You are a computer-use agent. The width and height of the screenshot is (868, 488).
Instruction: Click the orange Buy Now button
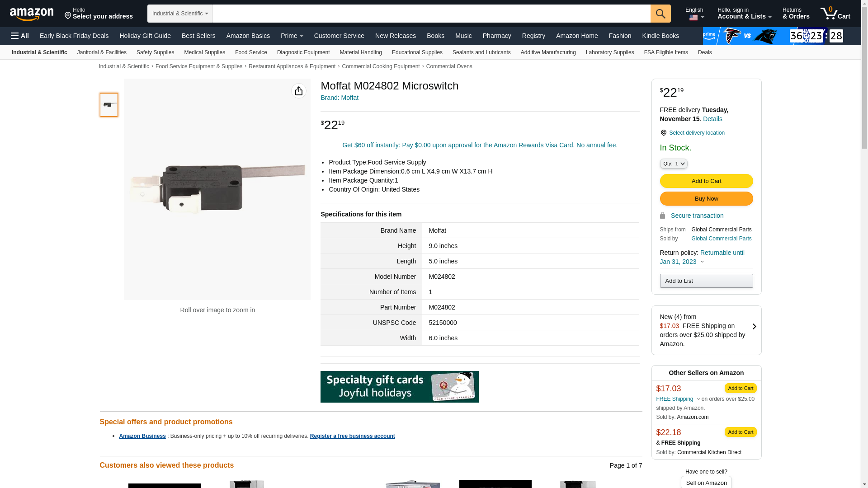point(706,199)
